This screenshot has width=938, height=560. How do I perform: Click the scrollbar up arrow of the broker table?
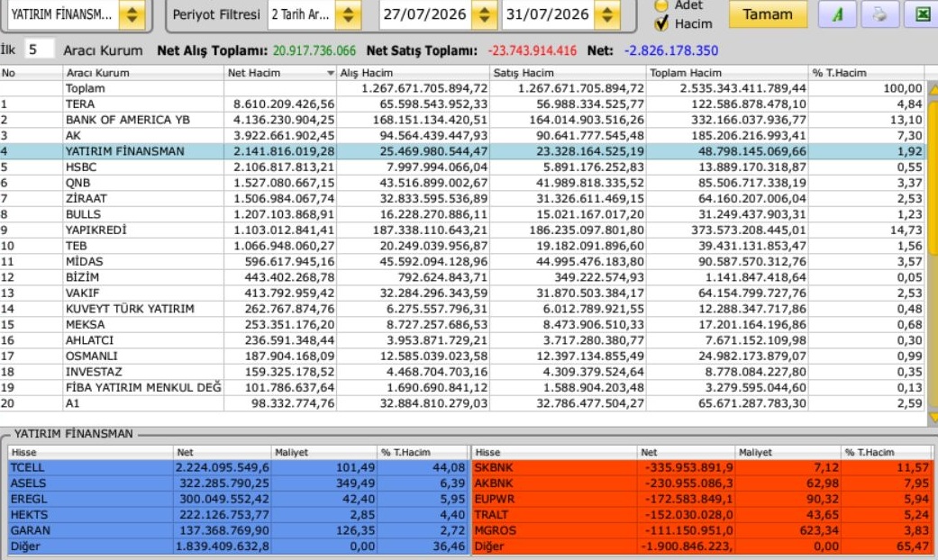tap(933, 89)
